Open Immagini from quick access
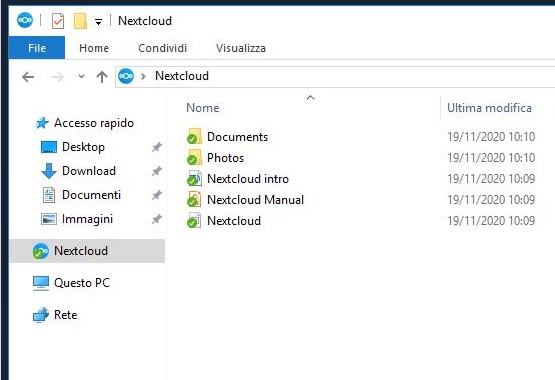 click(87, 219)
